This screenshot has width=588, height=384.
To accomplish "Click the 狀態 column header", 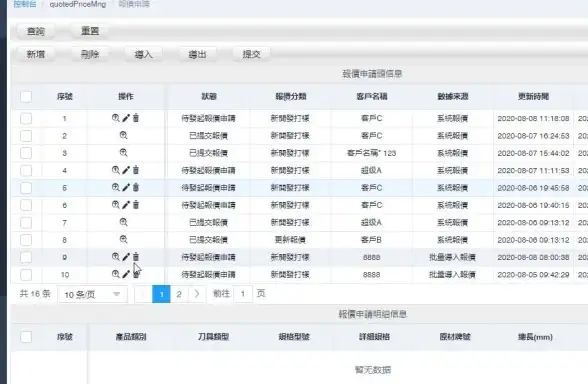I will pyautogui.click(x=209, y=96).
